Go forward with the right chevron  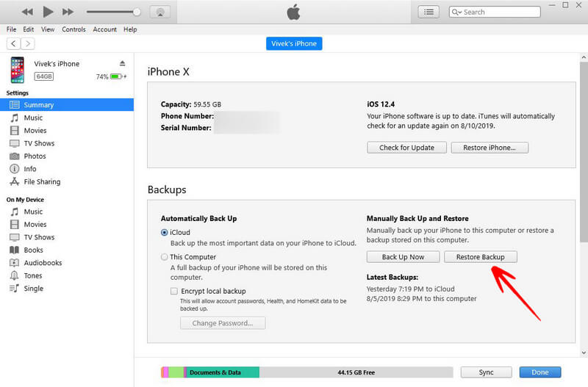(28, 43)
